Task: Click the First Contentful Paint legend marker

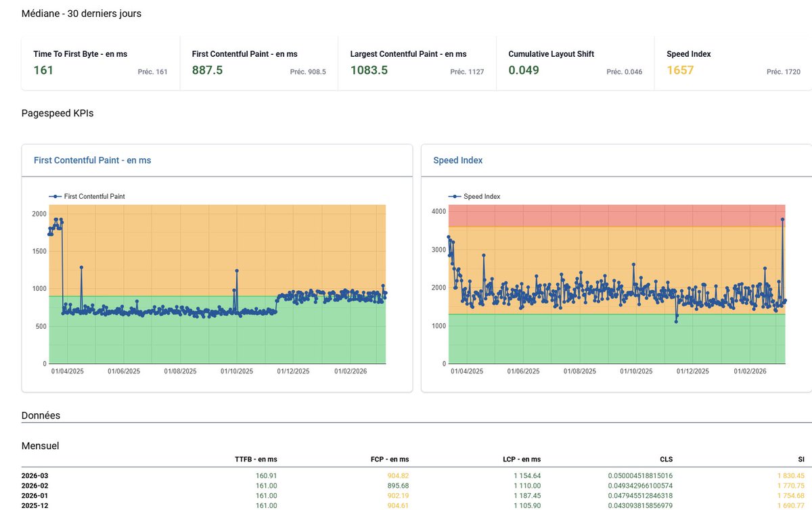Action: 55,197
